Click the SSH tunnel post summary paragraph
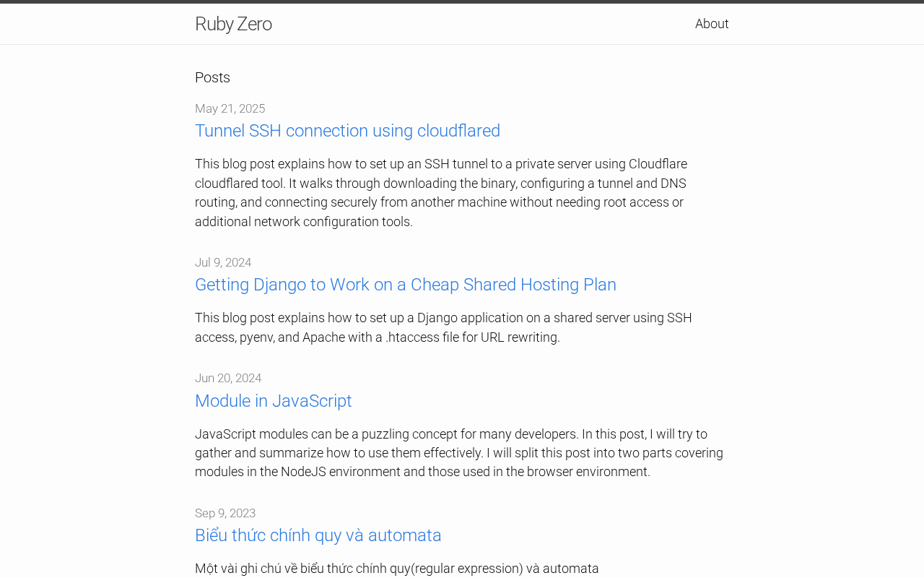Image resolution: width=924 pixels, height=578 pixels. [x=440, y=193]
